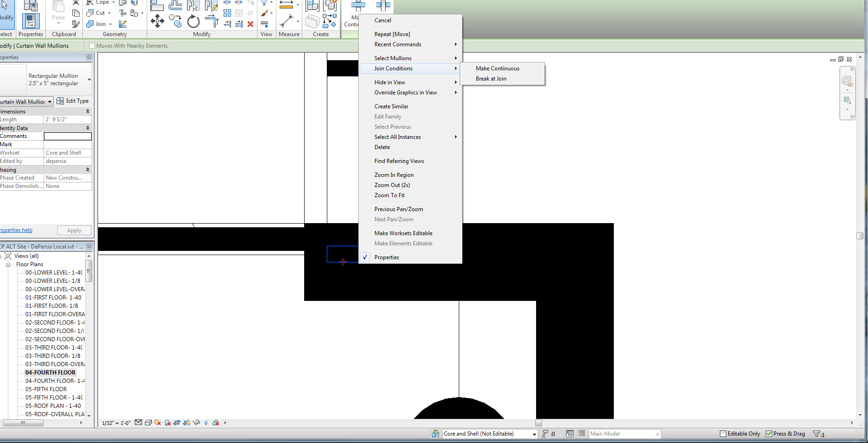Viewport: 868px width, 443px height.
Task: Click the Worksets icon in status bar
Action: point(435,434)
